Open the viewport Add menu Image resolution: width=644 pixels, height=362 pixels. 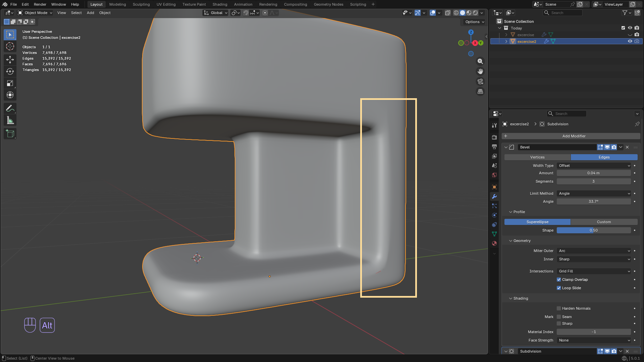click(x=90, y=13)
